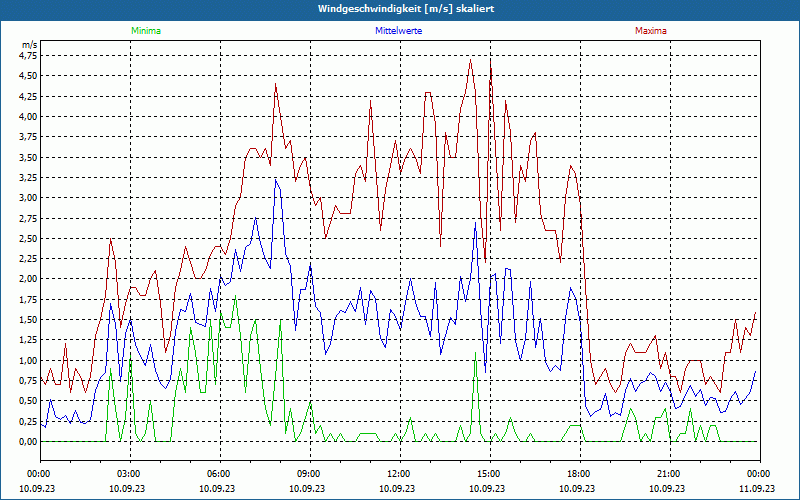Click the blue Mittelwerte peak near 08:00
Viewport: 800px width, 500px height.
(x=276, y=180)
